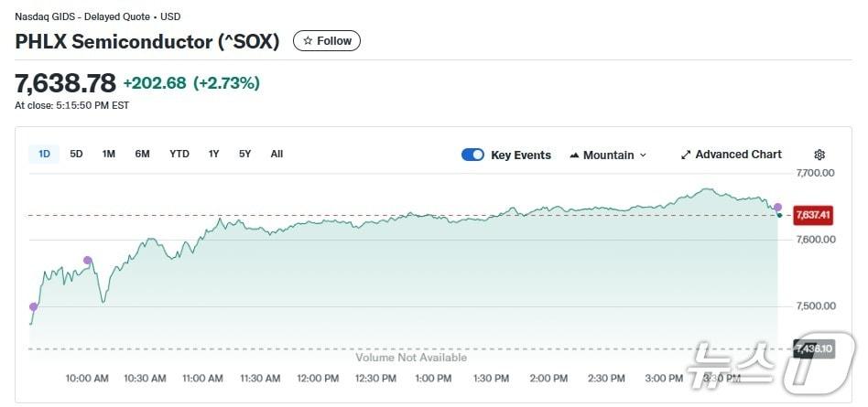Image resolution: width=868 pixels, height=407 pixels.
Task: Open chart settings gear icon
Action: coord(819,155)
